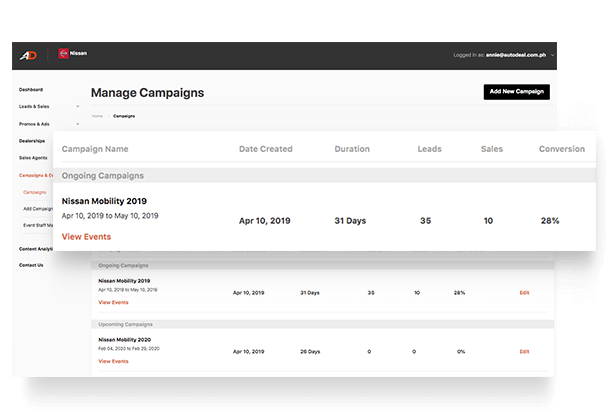Click the Add New Campaign button

(516, 92)
